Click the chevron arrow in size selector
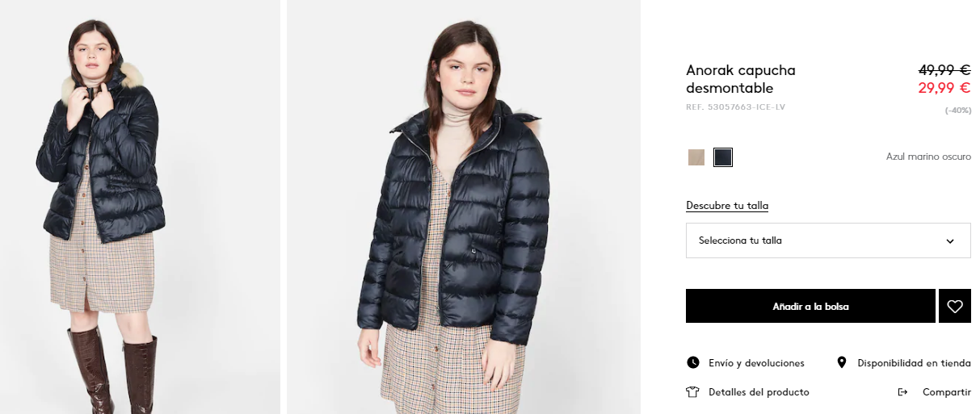Image resolution: width=980 pixels, height=414 pixels. click(950, 241)
